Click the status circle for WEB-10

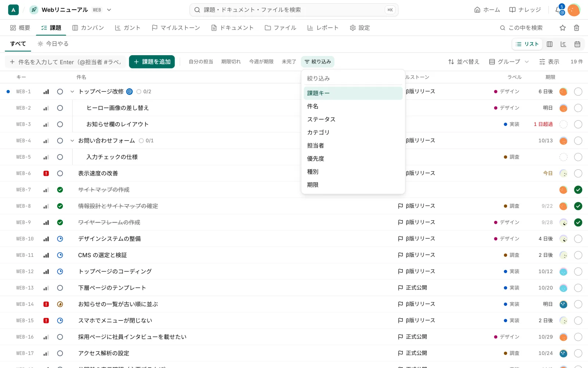(60, 239)
